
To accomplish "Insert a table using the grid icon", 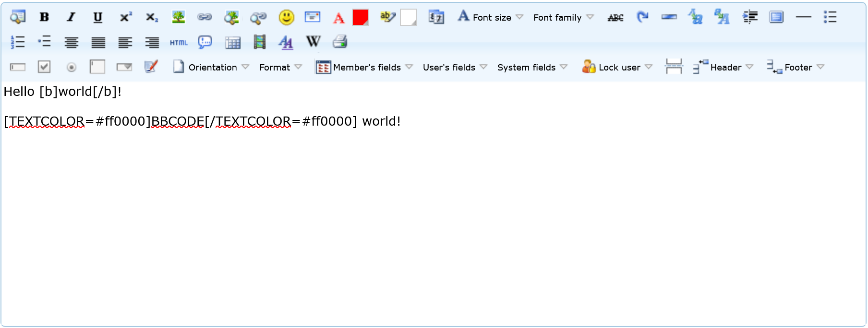I will click(x=233, y=43).
